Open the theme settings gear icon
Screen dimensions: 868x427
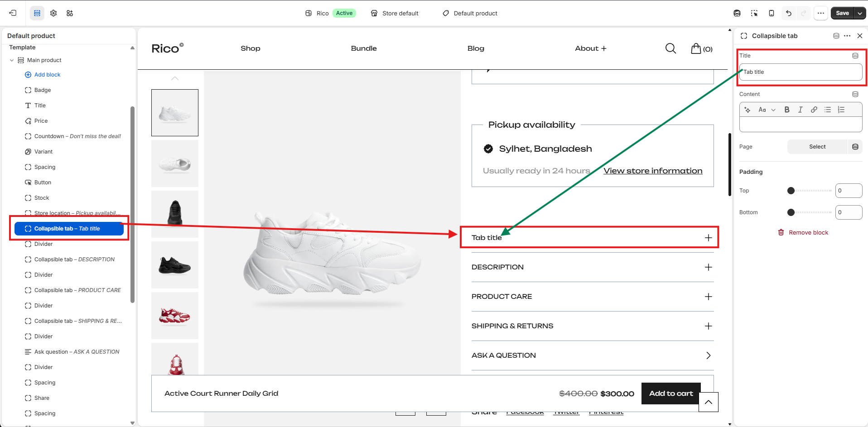pyautogui.click(x=53, y=13)
